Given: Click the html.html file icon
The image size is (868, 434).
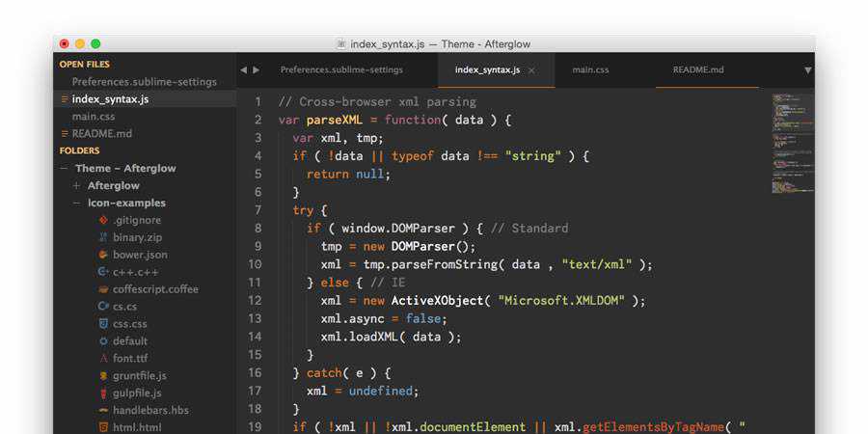Looking at the screenshot, I should (x=103, y=427).
